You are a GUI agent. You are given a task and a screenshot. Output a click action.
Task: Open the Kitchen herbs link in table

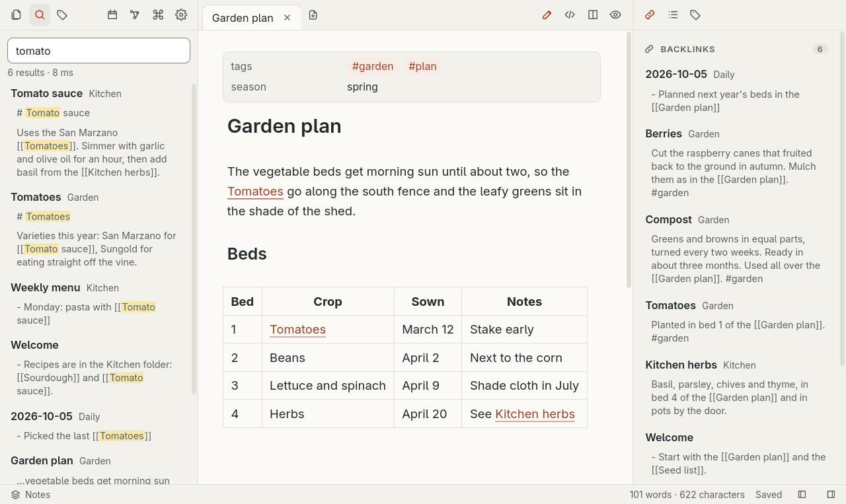click(535, 414)
